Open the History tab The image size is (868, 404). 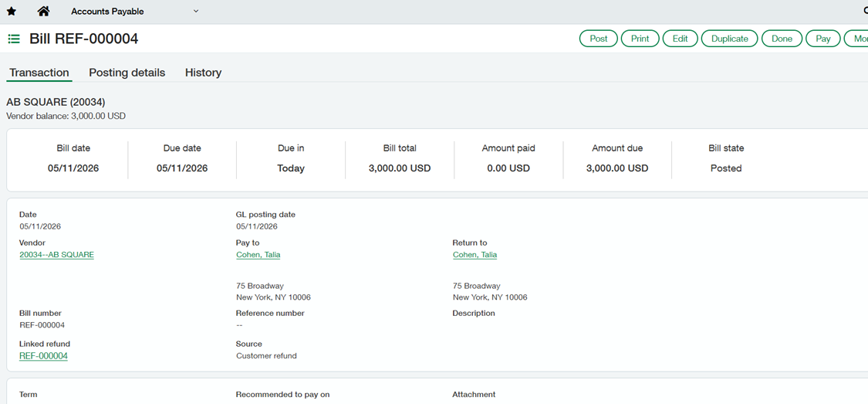point(203,73)
